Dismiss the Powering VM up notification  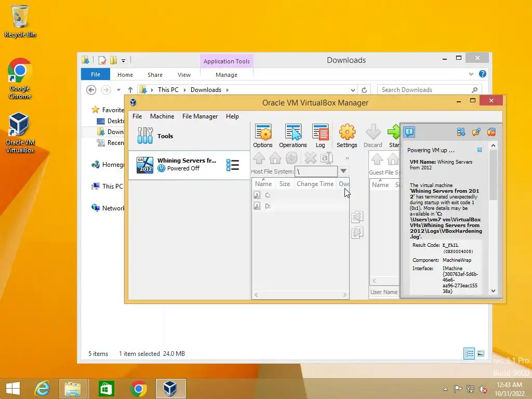tap(480, 150)
